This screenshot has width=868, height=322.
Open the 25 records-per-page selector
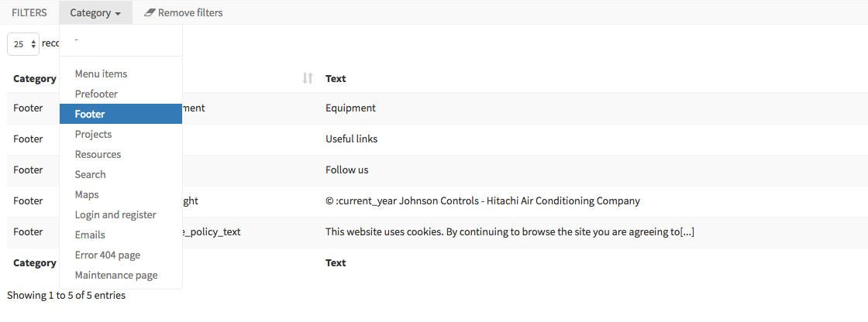[23, 44]
